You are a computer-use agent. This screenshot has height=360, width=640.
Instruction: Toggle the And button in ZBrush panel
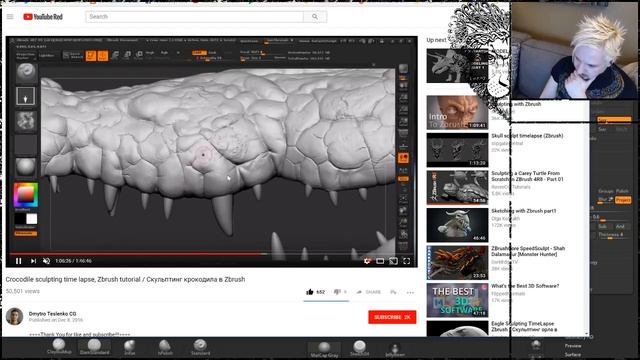pos(620,226)
